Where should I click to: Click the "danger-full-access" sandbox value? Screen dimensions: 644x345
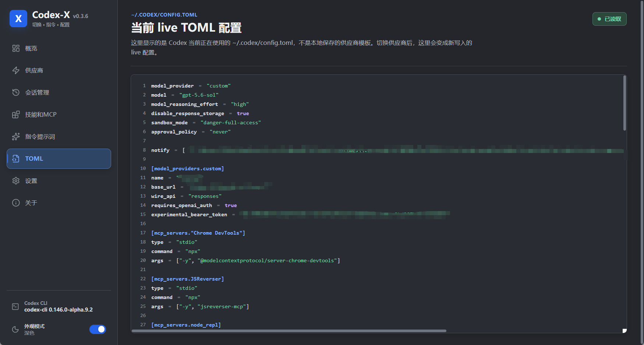pyautogui.click(x=231, y=122)
